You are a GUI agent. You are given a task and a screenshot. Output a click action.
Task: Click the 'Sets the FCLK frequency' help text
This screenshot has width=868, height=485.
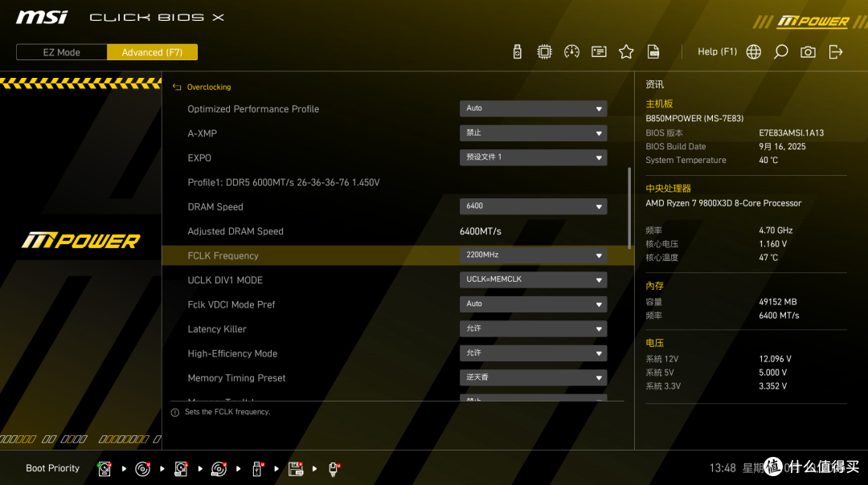(227, 412)
